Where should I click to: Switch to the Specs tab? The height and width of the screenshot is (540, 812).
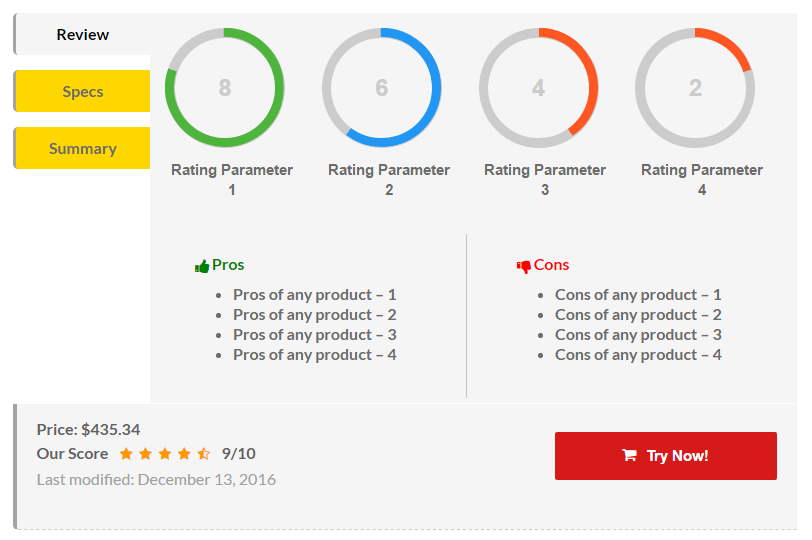point(83,92)
